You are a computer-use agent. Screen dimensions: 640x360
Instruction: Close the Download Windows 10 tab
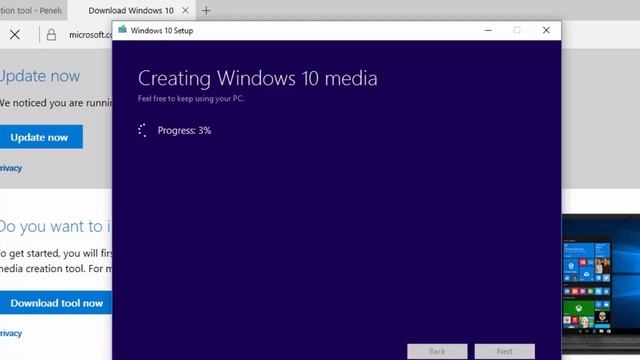pos(185,11)
